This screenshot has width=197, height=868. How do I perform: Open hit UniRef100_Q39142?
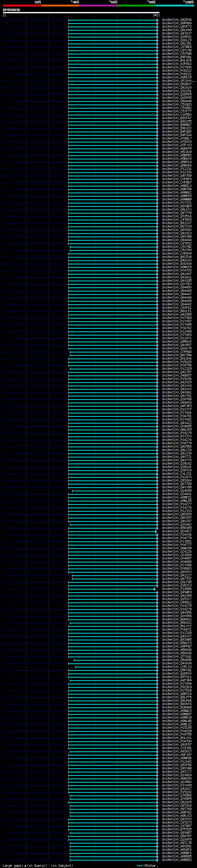coord(176,463)
